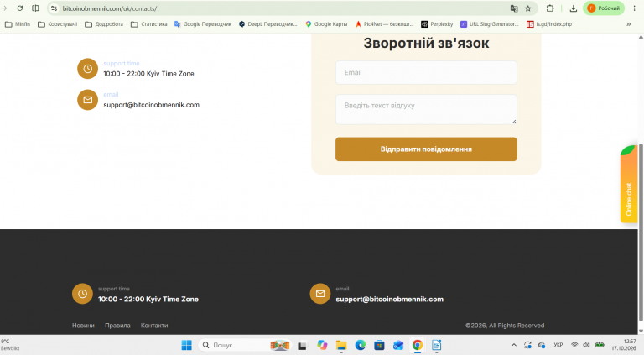Open the Новини footer link
The height and width of the screenshot is (355, 644).
(83, 326)
